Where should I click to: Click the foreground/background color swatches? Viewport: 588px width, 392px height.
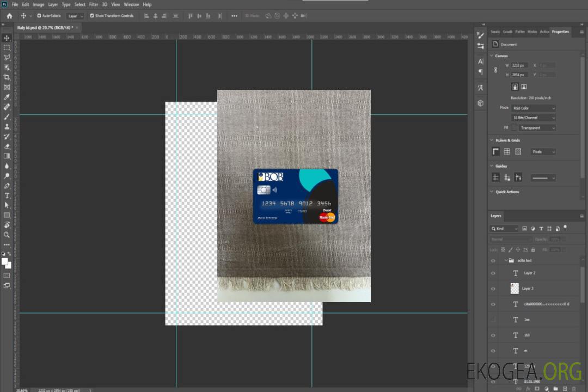tap(7, 263)
